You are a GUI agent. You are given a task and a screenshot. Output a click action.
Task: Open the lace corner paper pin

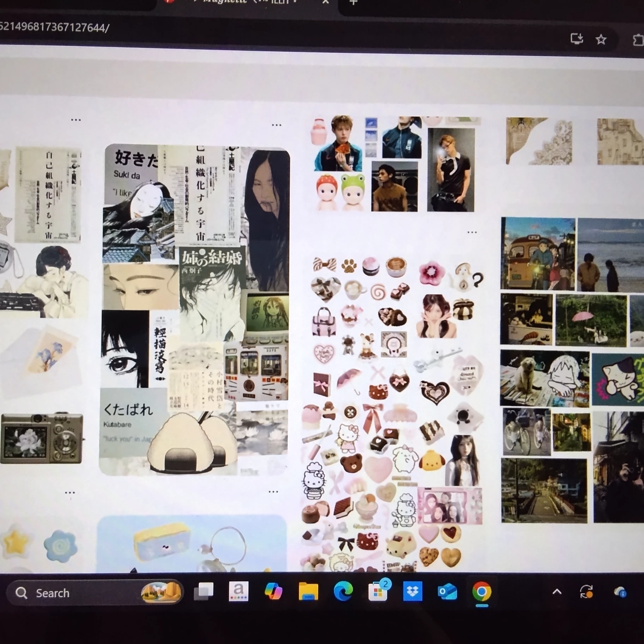coord(539,141)
